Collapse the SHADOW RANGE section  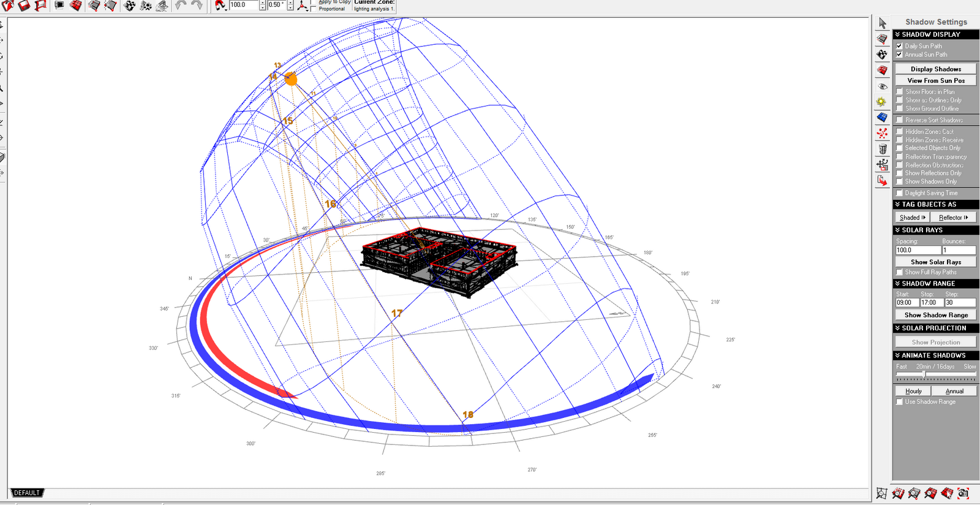coord(936,283)
